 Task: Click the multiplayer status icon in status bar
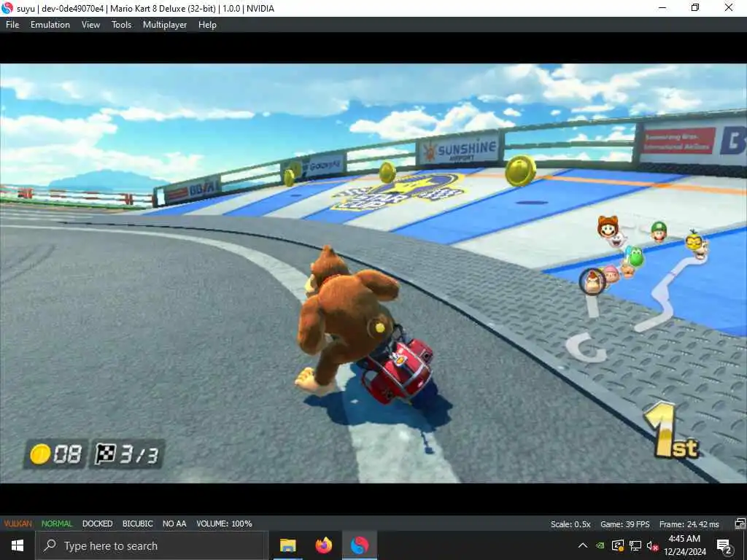[x=740, y=524]
